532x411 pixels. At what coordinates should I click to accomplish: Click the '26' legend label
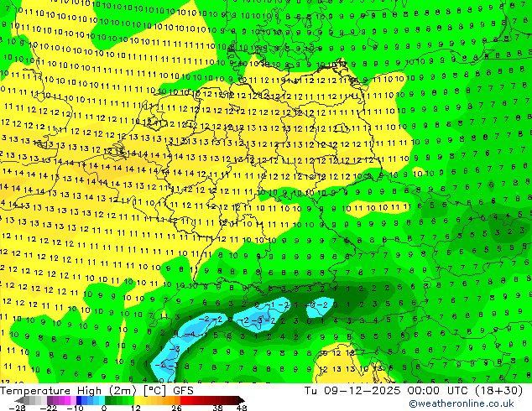coord(176,408)
